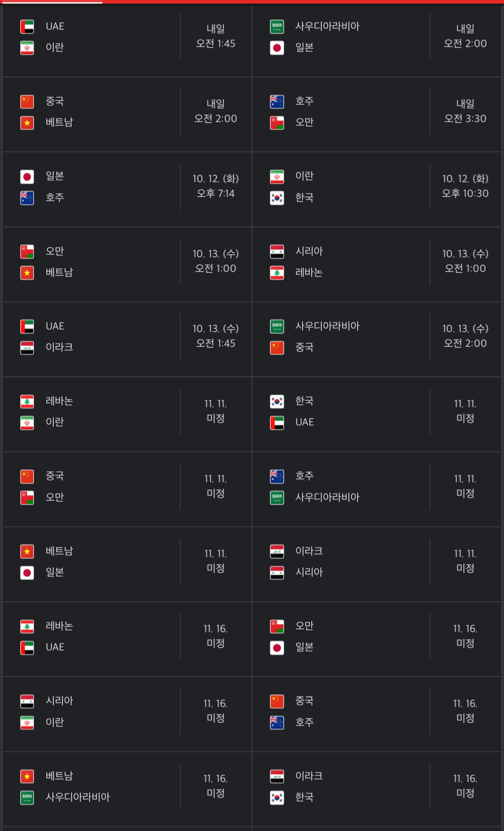Click the 10. 13. (수) date of 사우디아라비아 vs 중국
The image size is (504, 831).
465,328
